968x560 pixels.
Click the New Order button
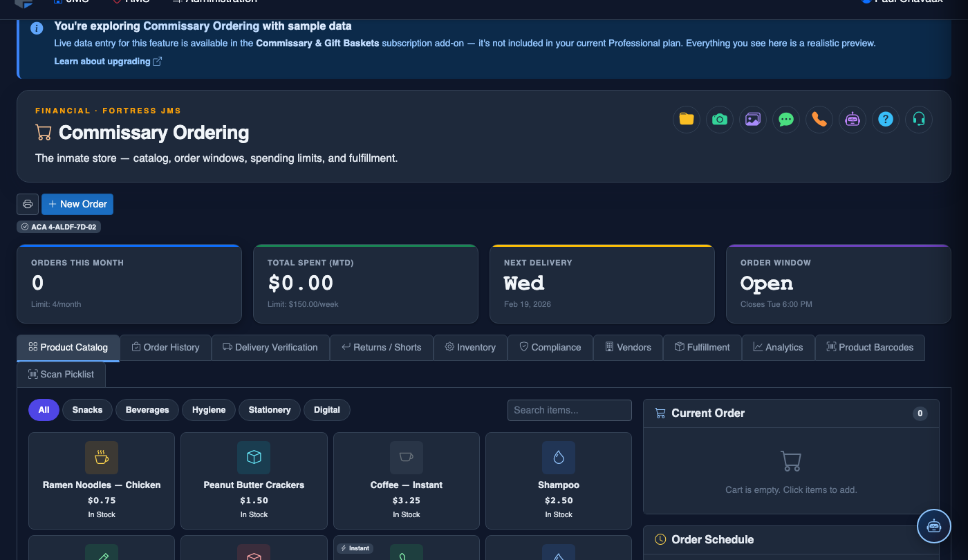77,204
